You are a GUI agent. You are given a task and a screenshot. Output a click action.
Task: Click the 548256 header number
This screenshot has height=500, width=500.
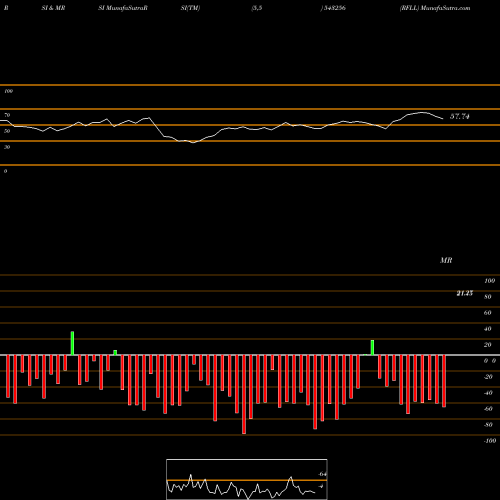tap(334, 8)
